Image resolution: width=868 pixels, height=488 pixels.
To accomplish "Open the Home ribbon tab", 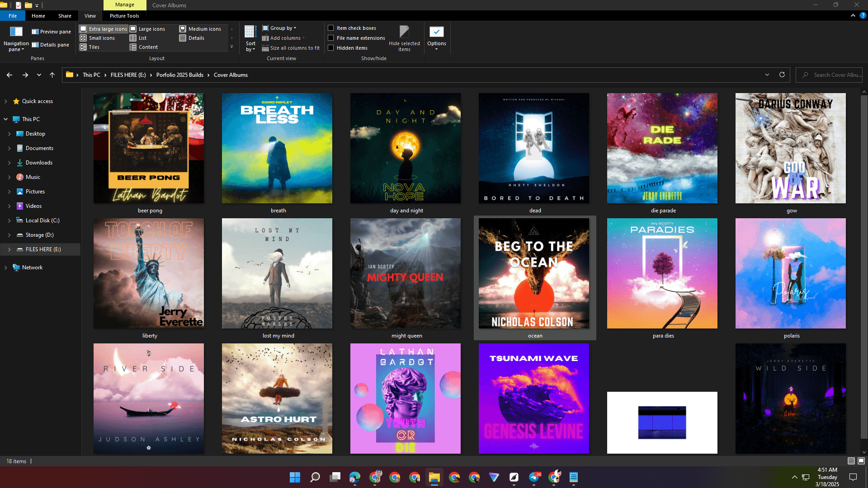I will point(38,16).
